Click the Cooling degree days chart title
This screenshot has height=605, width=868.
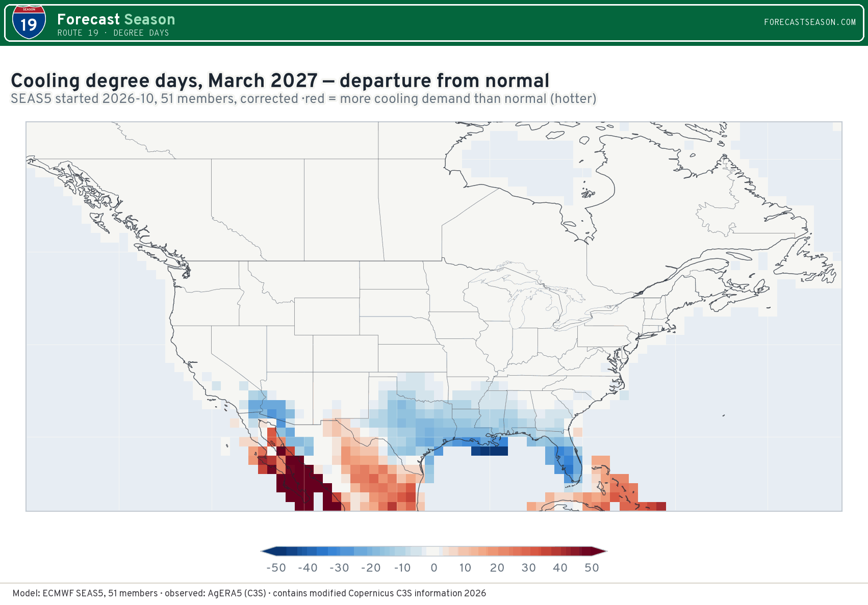pyautogui.click(x=280, y=81)
